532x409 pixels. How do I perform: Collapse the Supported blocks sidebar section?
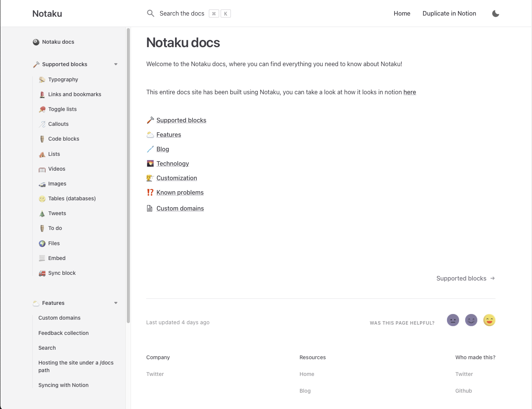(x=116, y=64)
